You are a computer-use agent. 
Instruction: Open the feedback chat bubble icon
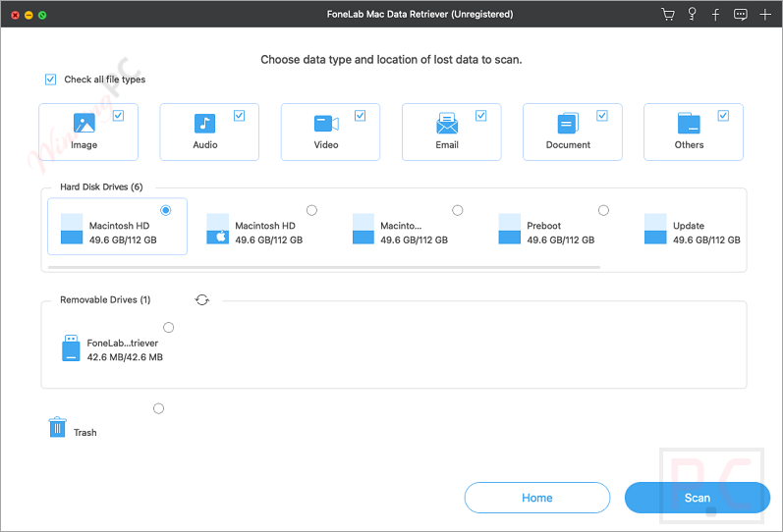(x=740, y=15)
